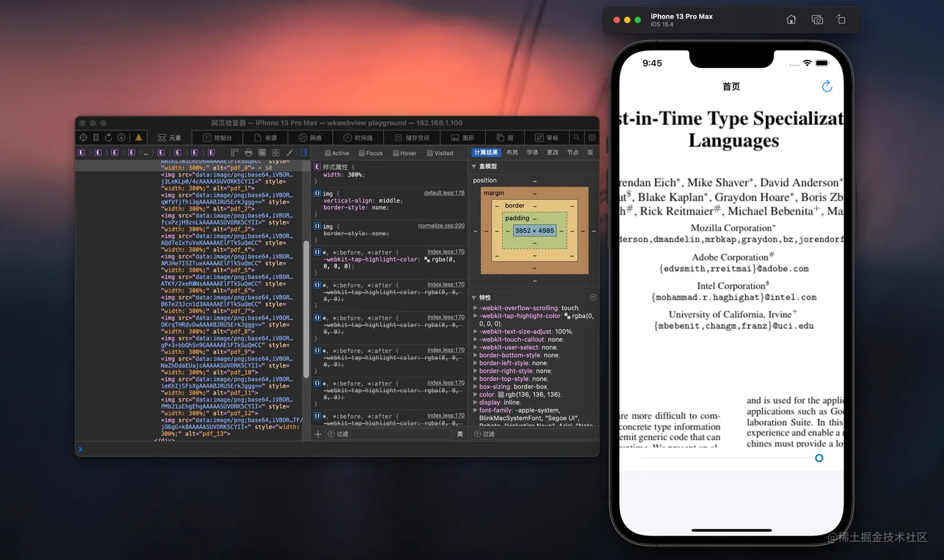Click the plus icon to add style rule
The image size is (944, 560).
[318, 434]
